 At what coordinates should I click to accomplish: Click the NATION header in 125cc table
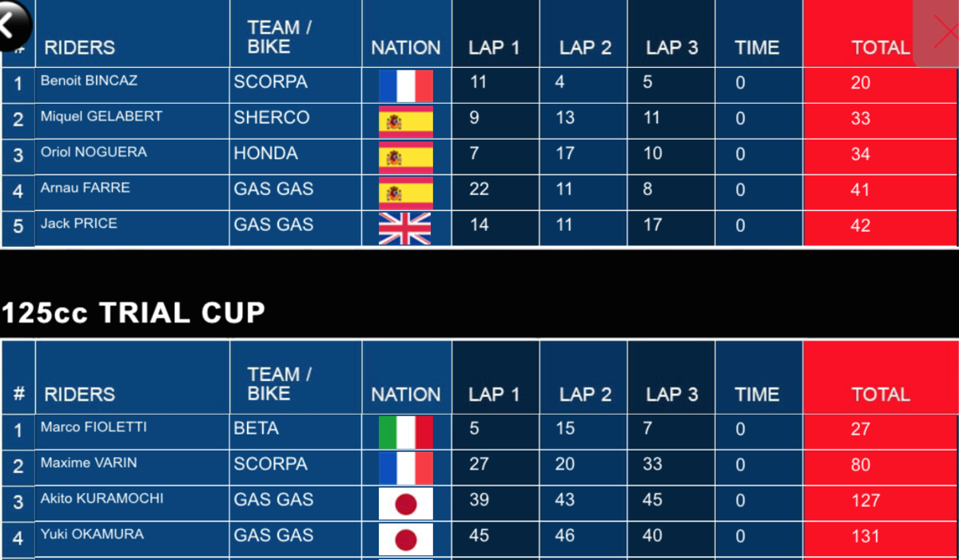(x=406, y=395)
